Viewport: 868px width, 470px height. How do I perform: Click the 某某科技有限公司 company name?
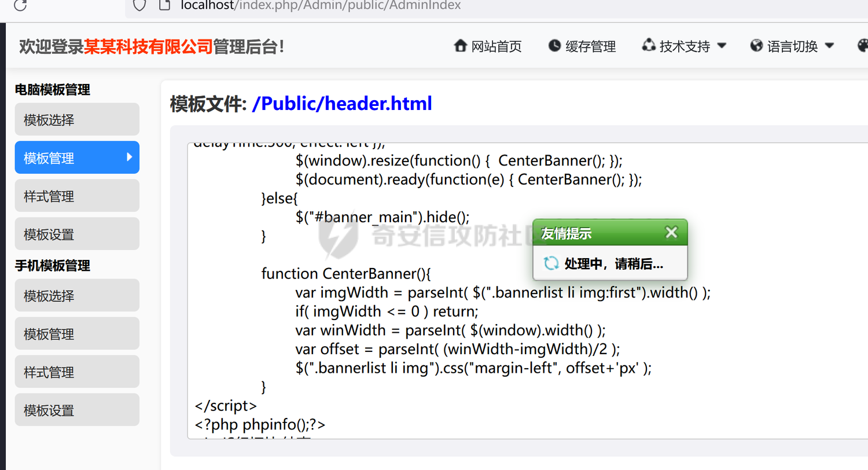pos(149,46)
